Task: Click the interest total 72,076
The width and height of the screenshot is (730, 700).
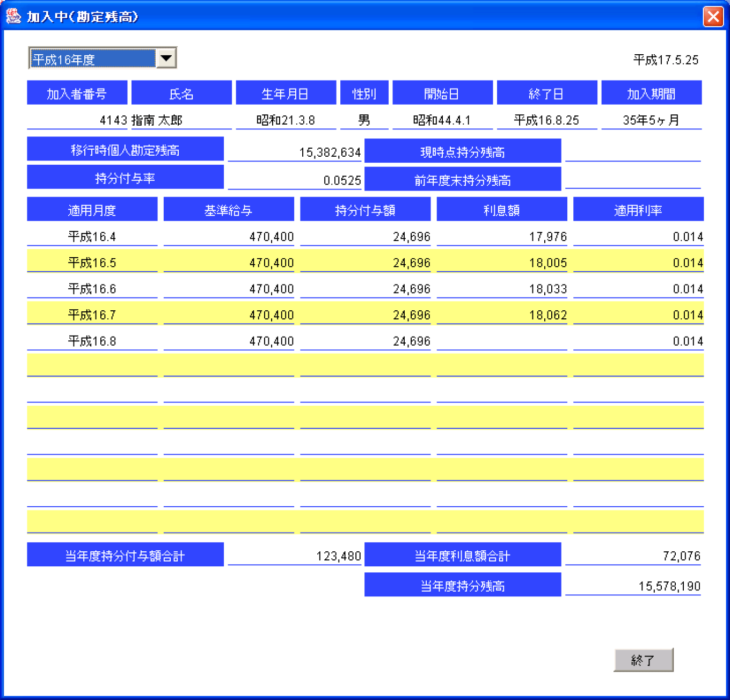Action: [x=682, y=556]
